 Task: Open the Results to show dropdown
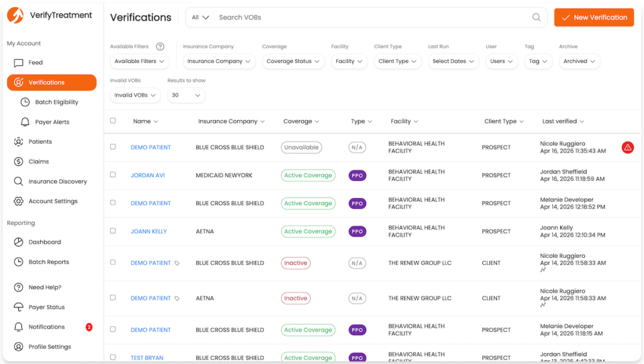[186, 96]
